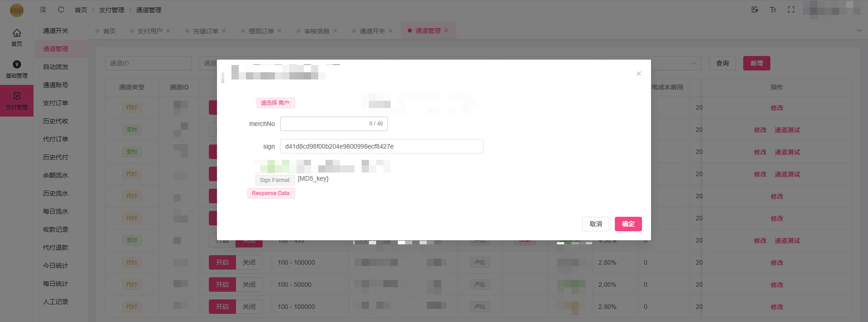Toggle fullscreen mode icon
868x322 pixels.
[x=791, y=9]
